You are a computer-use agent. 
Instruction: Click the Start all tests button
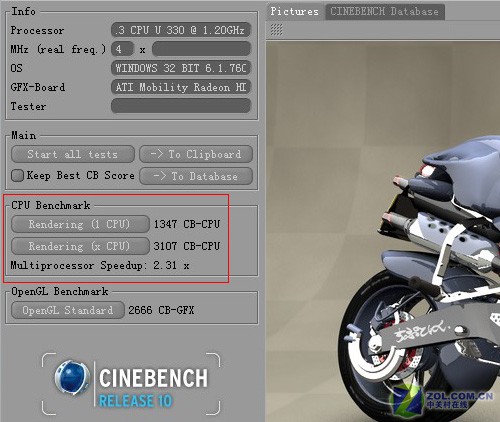(73, 154)
